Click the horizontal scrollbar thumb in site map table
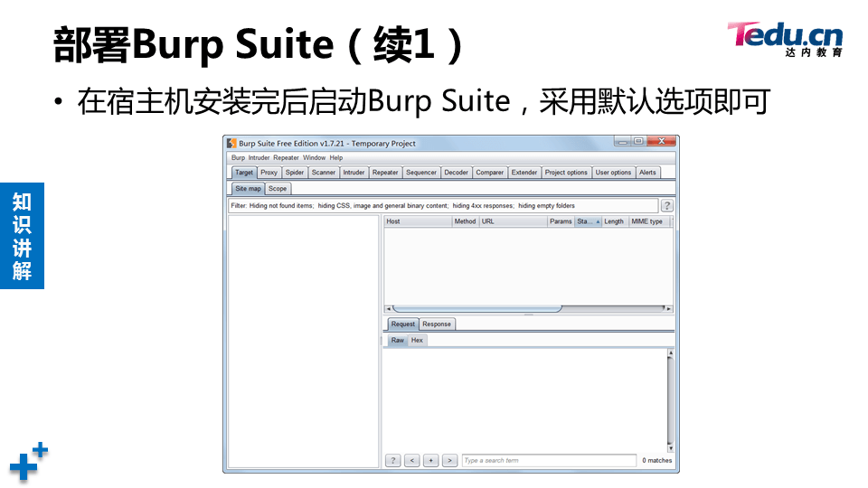 [477, 309]
